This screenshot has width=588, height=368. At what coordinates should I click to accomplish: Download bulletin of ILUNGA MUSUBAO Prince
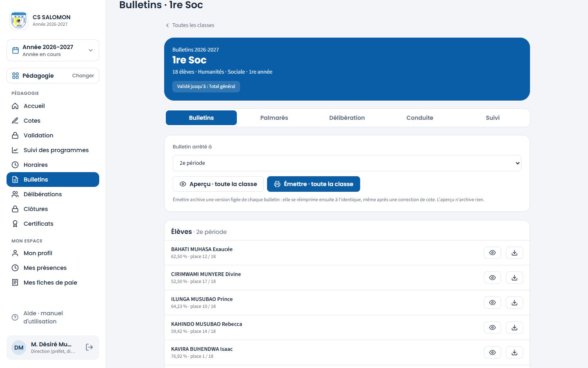(x=514, y=303)
